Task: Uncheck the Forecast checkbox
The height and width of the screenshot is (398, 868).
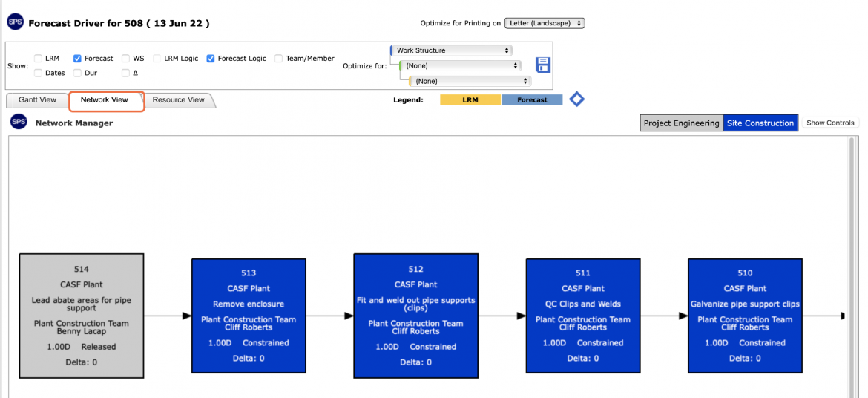Action: tap(77, 58)
